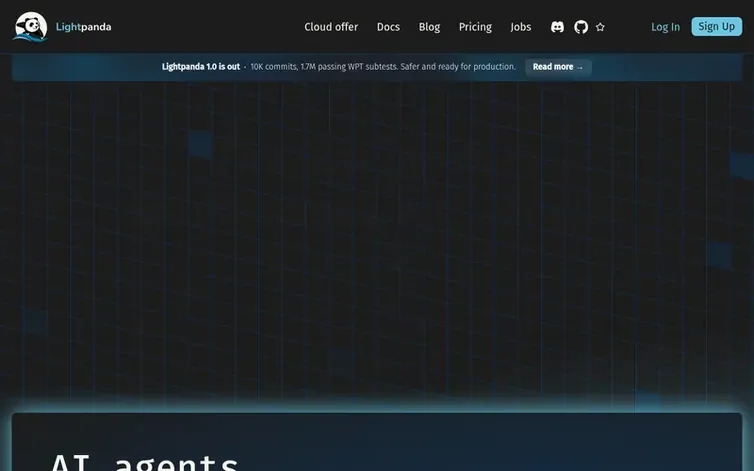Image resolution: width=754 pixels, height=471 pixels.
Task: Open the Discord icon link
Action: (x=557, y=27)
